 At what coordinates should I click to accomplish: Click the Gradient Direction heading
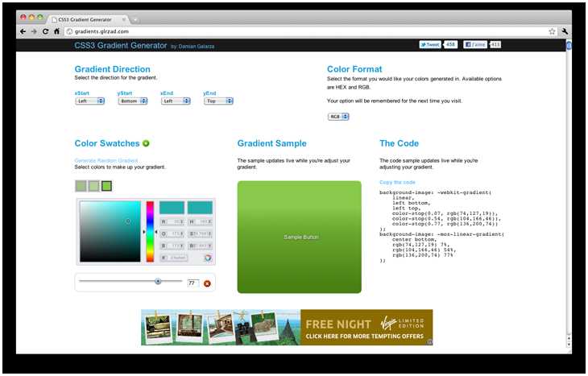pos(112,69)
